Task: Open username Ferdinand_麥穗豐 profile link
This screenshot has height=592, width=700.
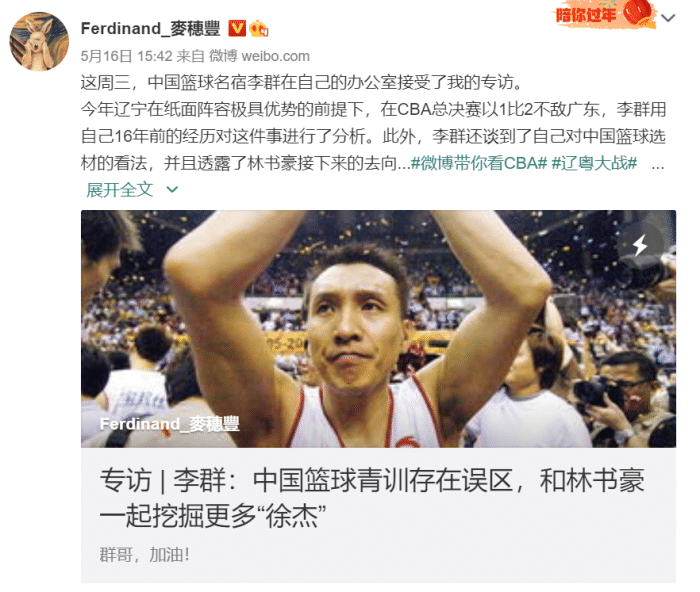Action: click(150, 29)
